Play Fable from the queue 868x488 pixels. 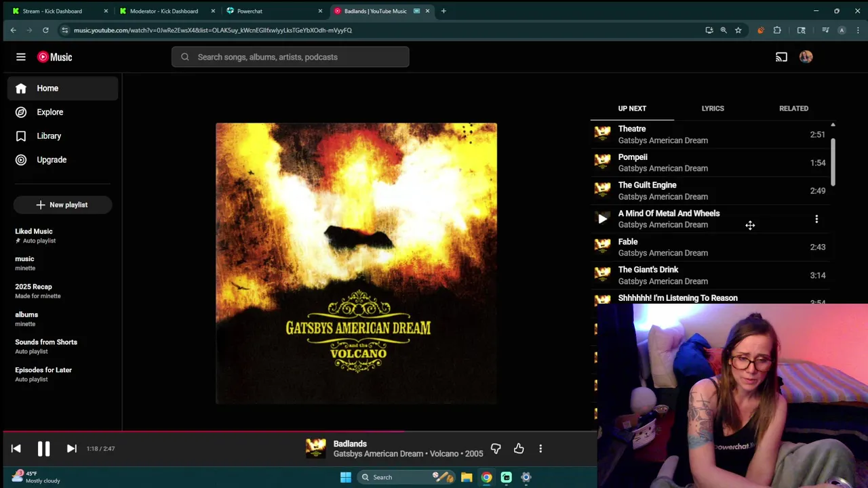[x=710, y=247]
